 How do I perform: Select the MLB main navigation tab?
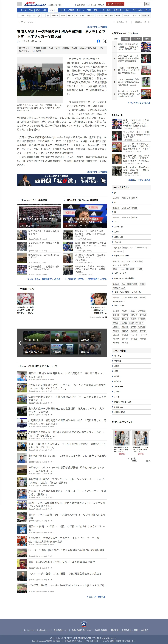(44, 10)
